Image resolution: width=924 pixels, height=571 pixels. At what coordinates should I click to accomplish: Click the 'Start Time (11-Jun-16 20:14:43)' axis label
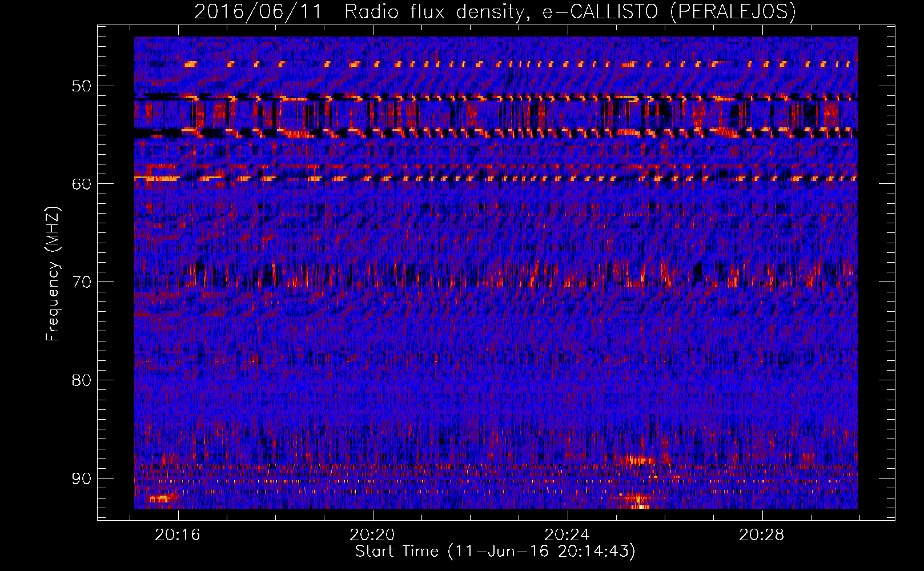[x=495, y=552]
